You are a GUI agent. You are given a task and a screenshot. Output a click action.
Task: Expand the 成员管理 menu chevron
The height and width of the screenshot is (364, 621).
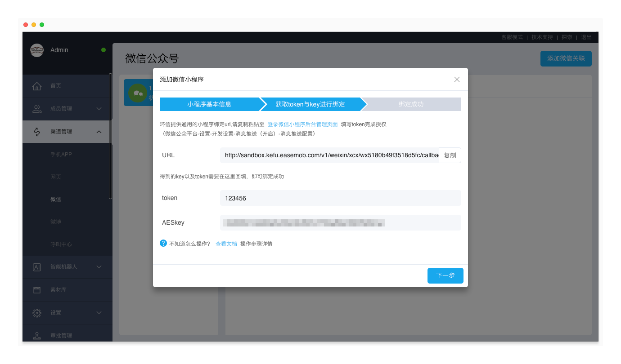coord(99,109)
